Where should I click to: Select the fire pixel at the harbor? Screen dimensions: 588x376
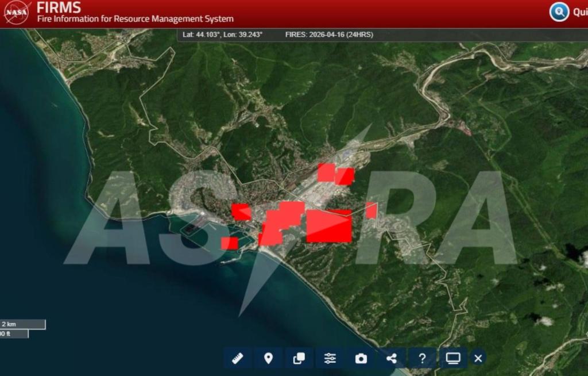click(230, 243)
